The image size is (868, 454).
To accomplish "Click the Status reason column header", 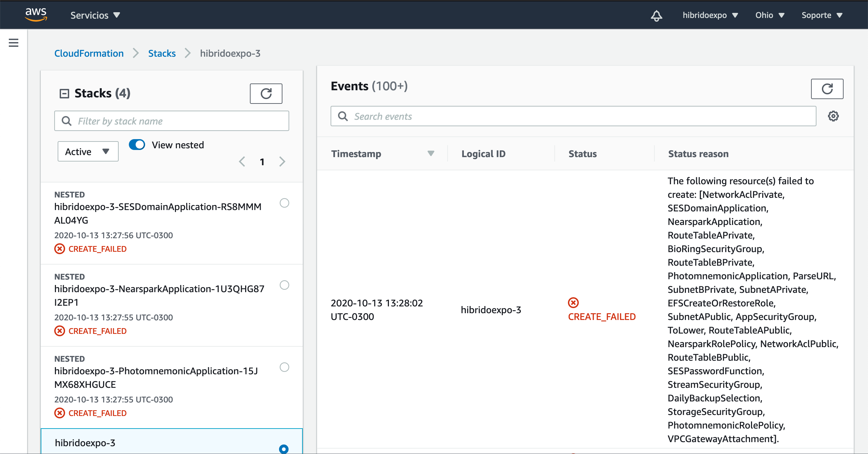I will click(698, 154).
